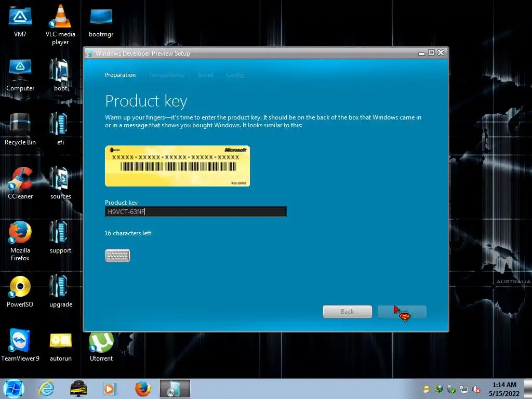Open the yellow-faced system tray icon
Screen dimensions: 532x399
point(427,390)
